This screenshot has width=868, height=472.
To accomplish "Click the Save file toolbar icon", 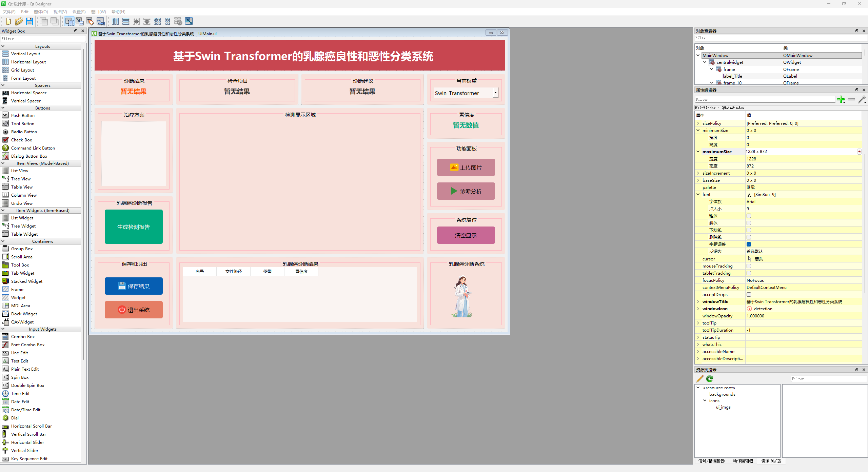I will coord(29,21).
